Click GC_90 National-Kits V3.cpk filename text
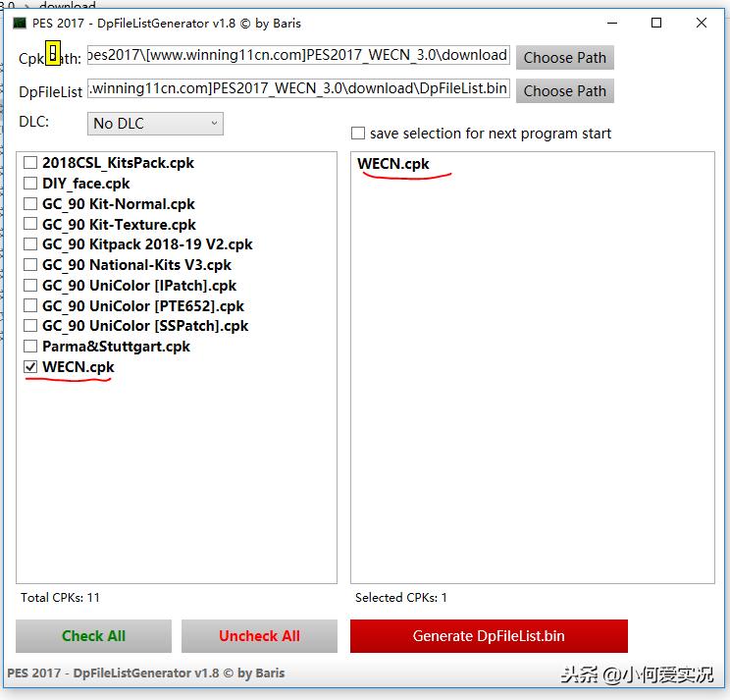 tap(136, 264)
